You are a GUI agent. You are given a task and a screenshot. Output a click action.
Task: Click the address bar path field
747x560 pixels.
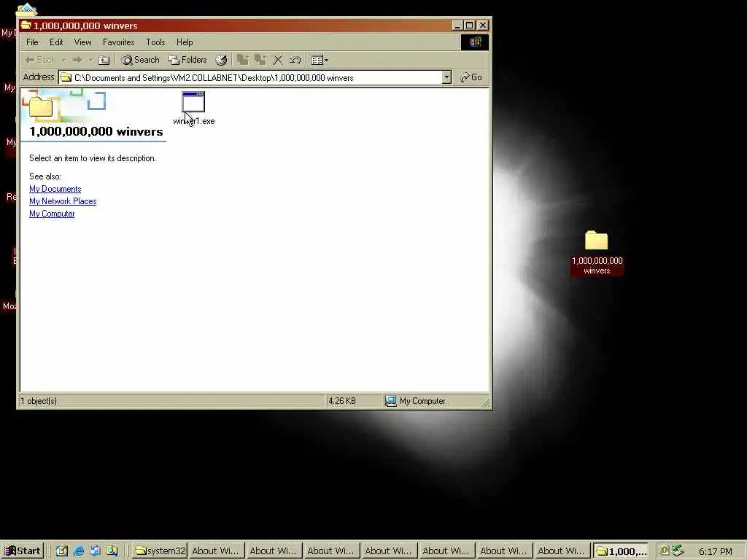[251, 77]
